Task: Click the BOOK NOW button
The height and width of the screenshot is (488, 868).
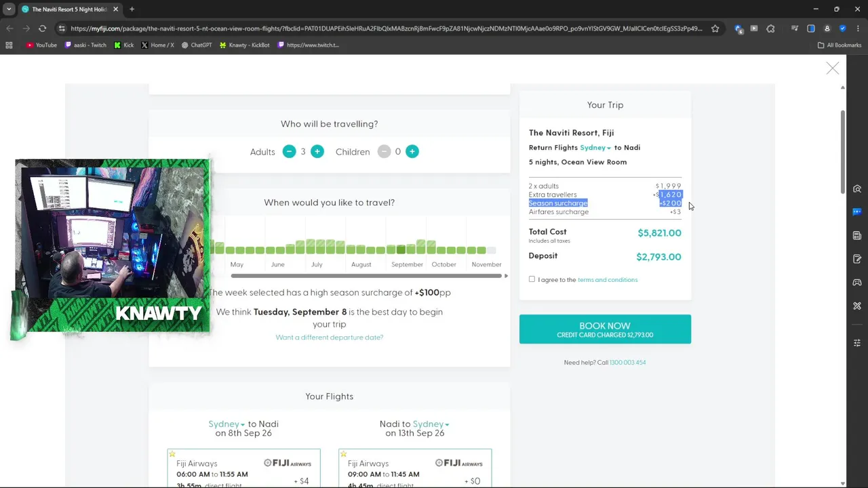Action: pos(605,329)
